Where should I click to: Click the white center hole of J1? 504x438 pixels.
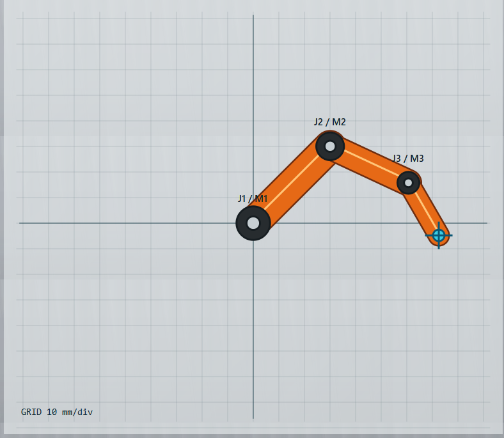(x=253, y=223)
